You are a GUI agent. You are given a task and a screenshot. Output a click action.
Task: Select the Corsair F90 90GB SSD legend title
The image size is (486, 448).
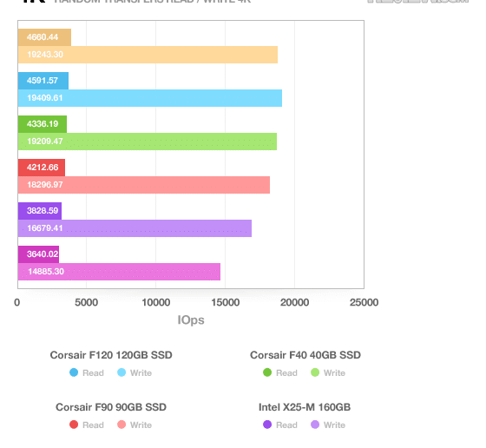click(111, 407)
